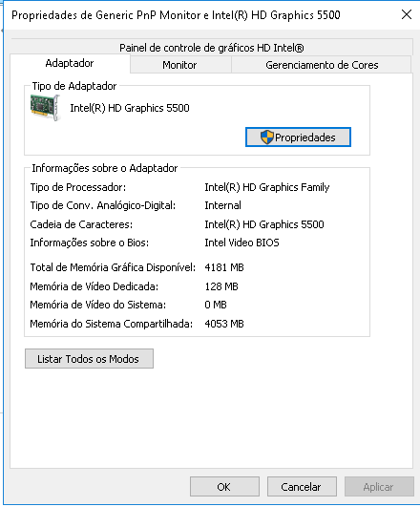Click the green graphics adapter card icon
Viewport: 420px width, 507px height.
pos(45,108)
